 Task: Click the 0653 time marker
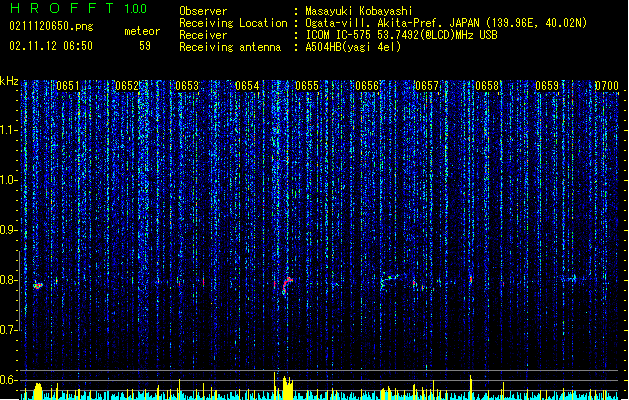187,86
